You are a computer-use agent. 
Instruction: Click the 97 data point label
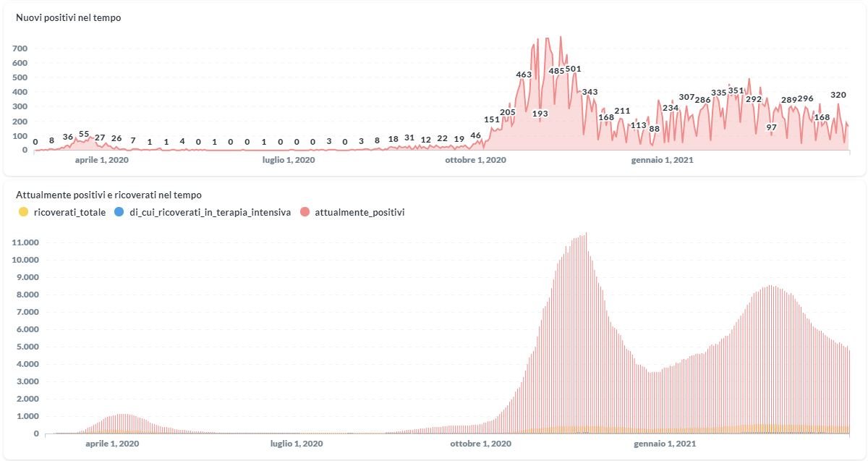coord(772,127)
